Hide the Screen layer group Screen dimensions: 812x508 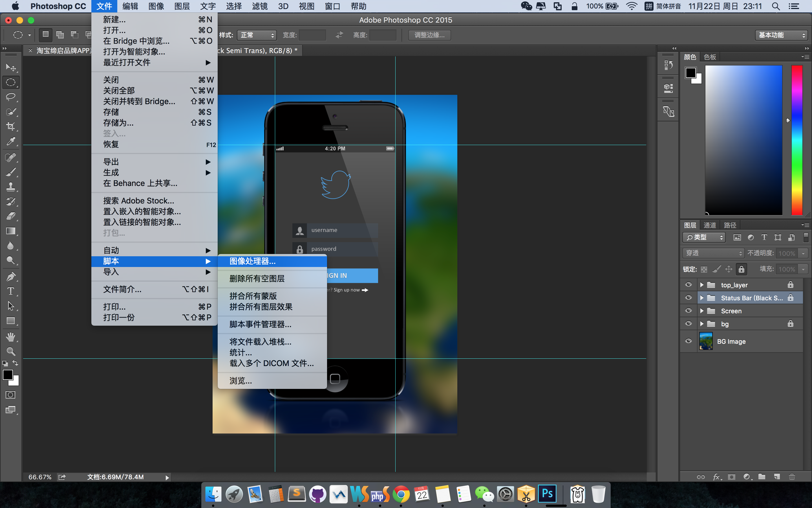pyautogui.click(x=689, y=311)
